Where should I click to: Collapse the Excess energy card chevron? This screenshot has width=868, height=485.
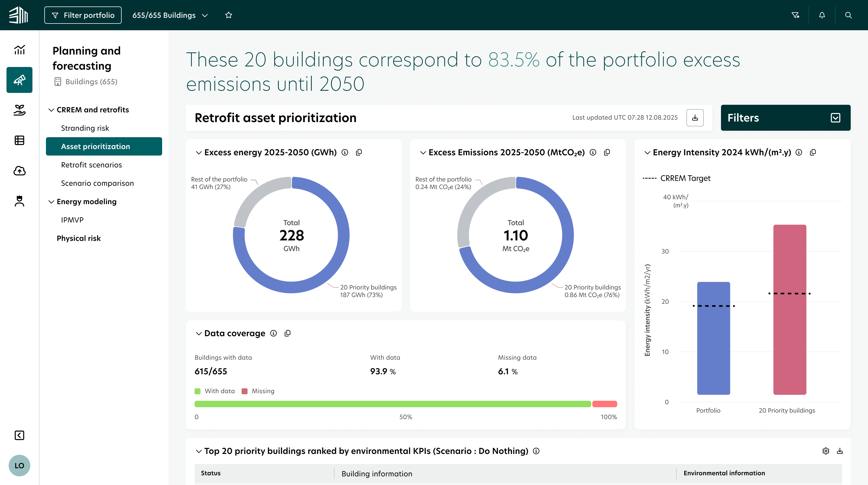(x=199, y=153)
